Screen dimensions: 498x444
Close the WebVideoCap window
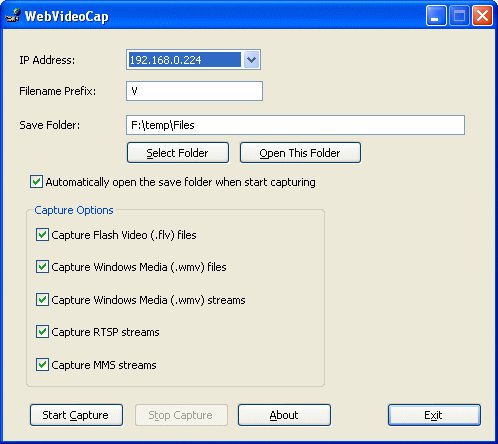point(482,16)
